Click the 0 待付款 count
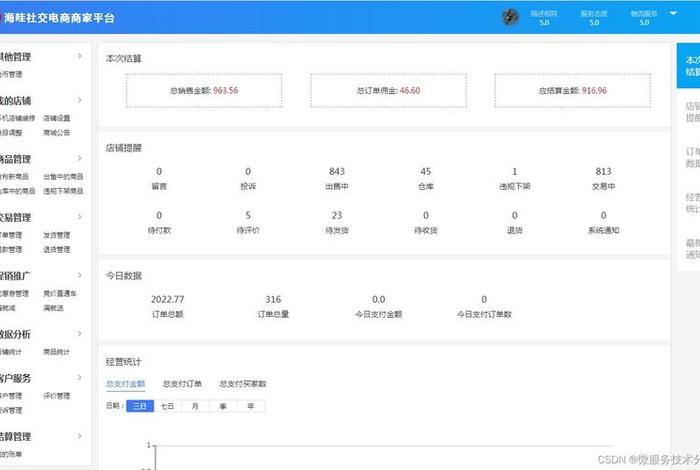This screenshot has height=470, width=700. [x=159, y=216]
